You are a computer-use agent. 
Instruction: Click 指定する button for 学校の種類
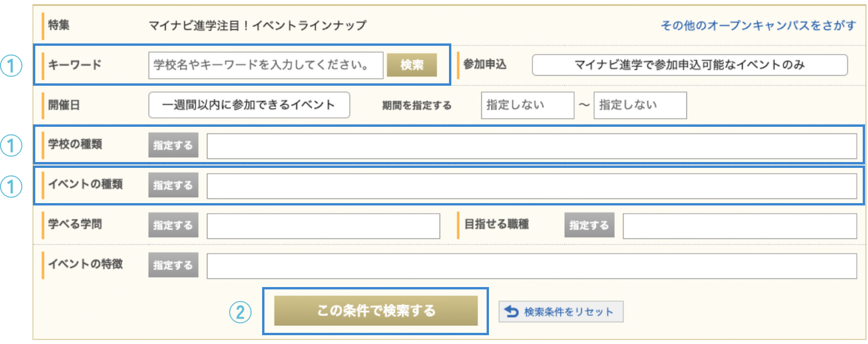pos(173,146)
